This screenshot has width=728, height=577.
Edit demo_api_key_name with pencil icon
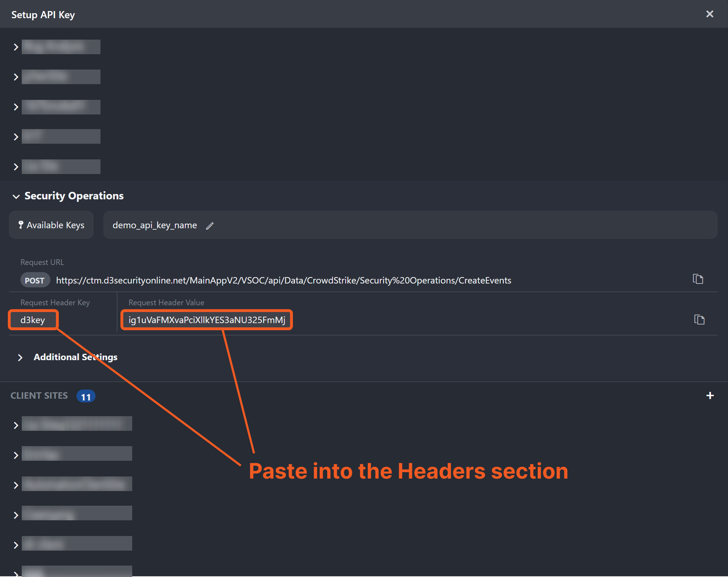210,226
